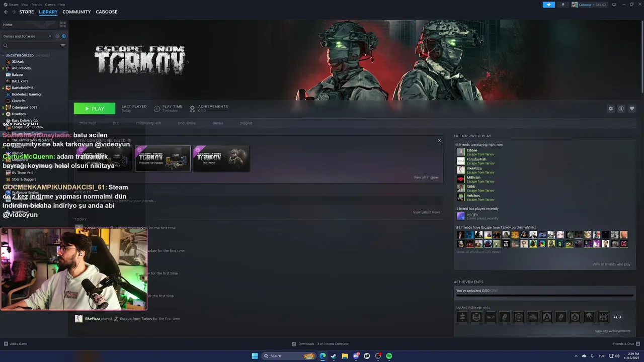Launch Escape from Tarkov with PLAY
Viewport: 644px width, 362px height.
click(95, 109)
